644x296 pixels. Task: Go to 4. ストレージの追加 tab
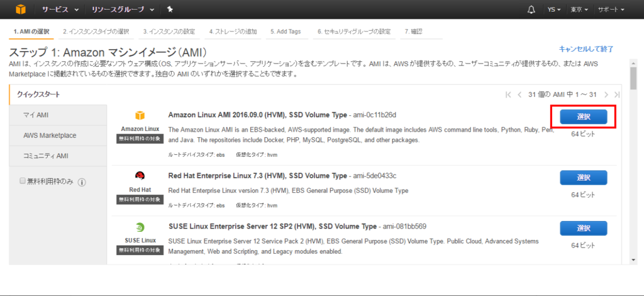pyautogui.click(x=233, y=31)
